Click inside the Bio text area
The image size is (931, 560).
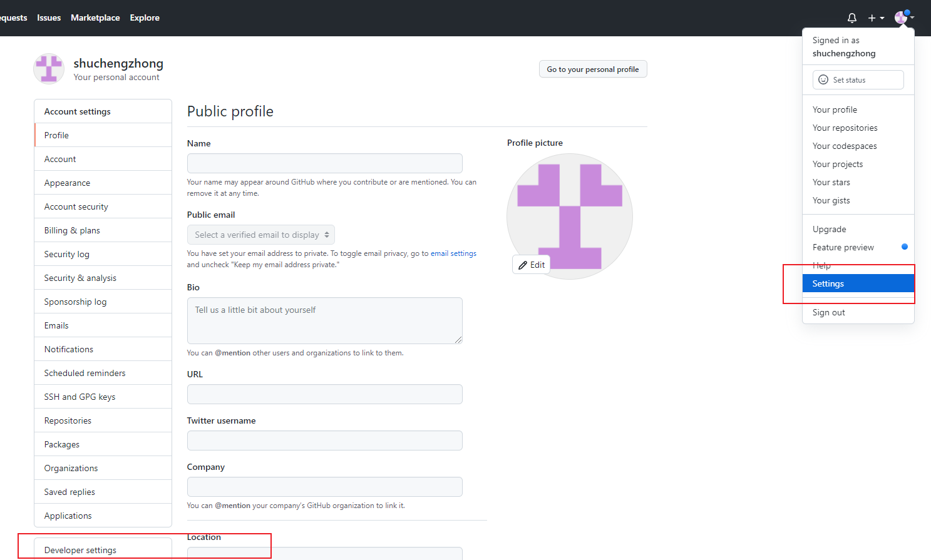[324, 320]
